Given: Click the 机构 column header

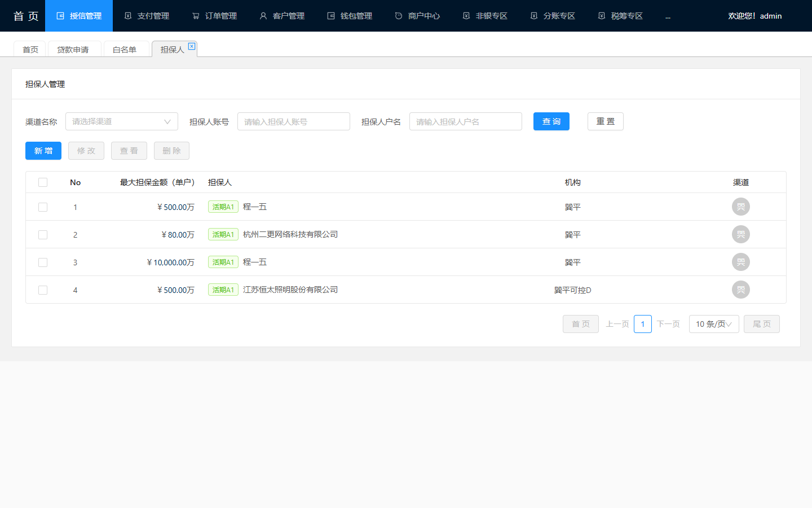Looking at the screenshot, I should [572, 182].
